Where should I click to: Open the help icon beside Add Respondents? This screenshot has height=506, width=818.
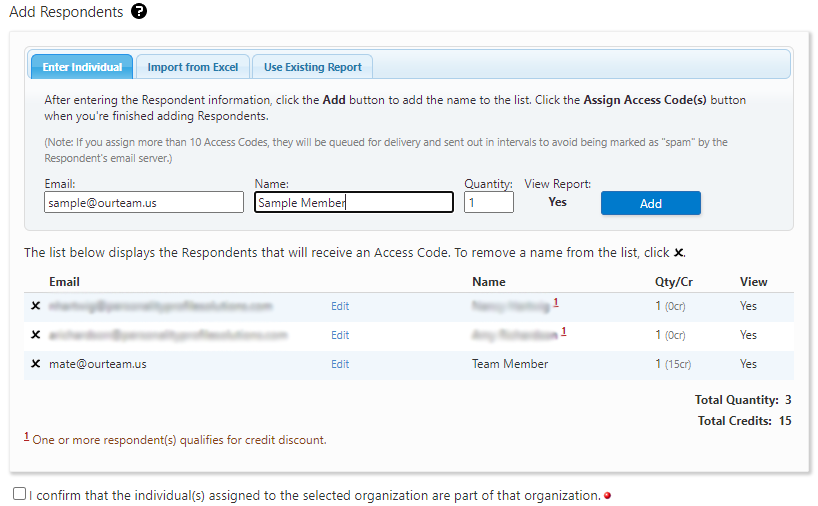point(139,11)
